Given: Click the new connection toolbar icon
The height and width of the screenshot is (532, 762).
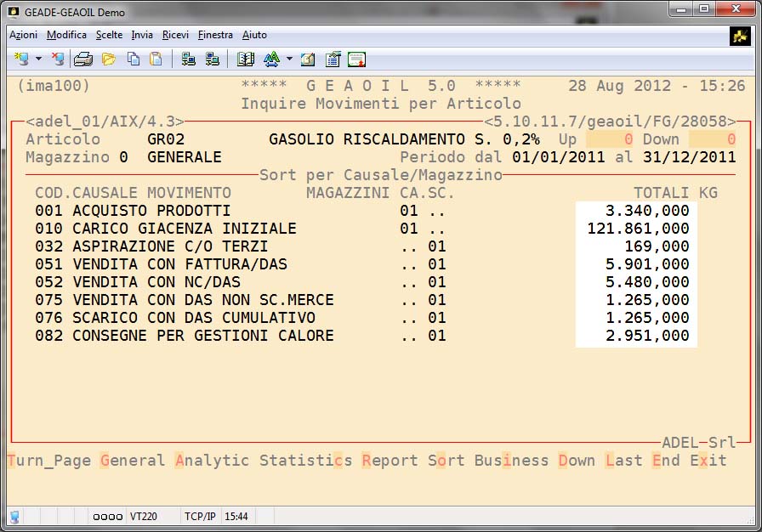Looking at the screenshot, I should click(21, 59).
